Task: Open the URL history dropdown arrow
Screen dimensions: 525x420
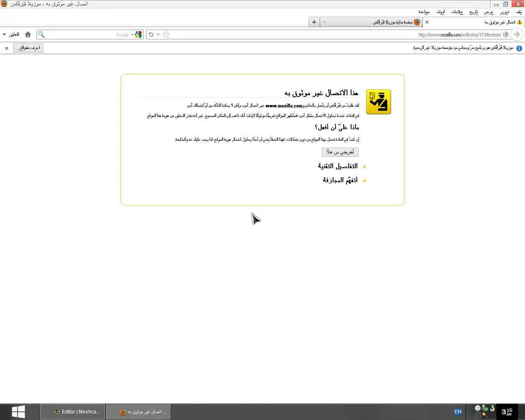Action: click(158, 34)
